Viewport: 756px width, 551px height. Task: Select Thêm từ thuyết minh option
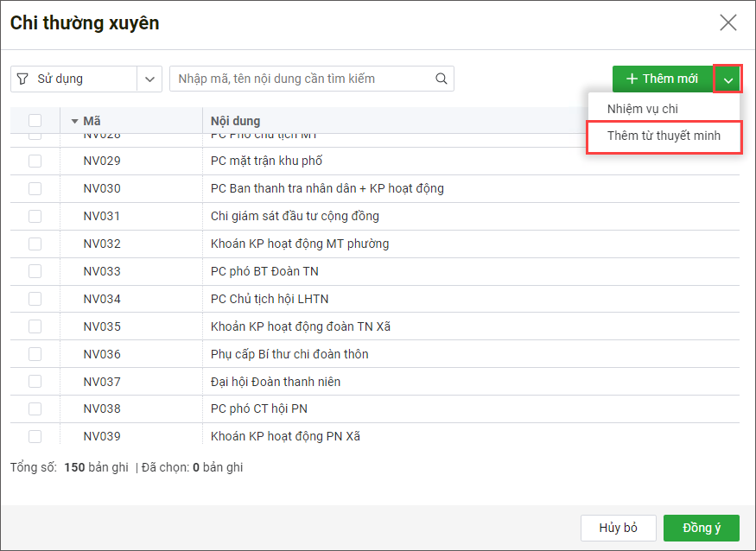(663, 136)
